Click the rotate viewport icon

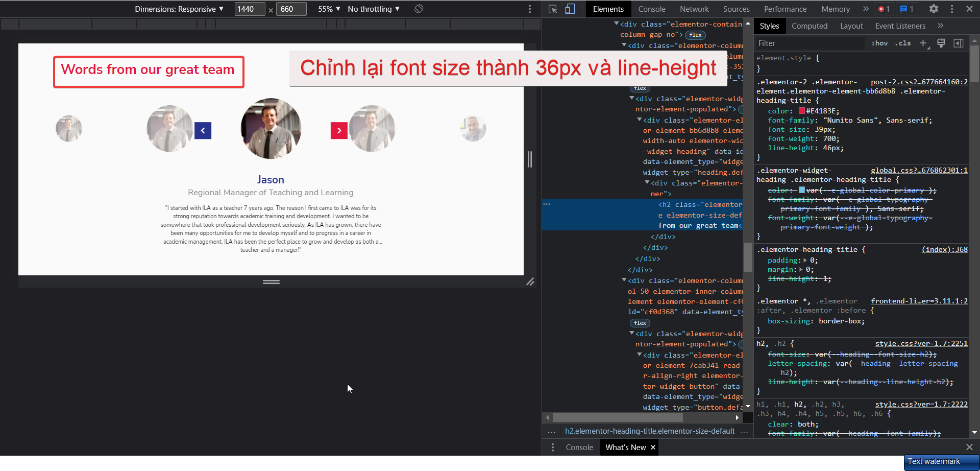point(419,9)
